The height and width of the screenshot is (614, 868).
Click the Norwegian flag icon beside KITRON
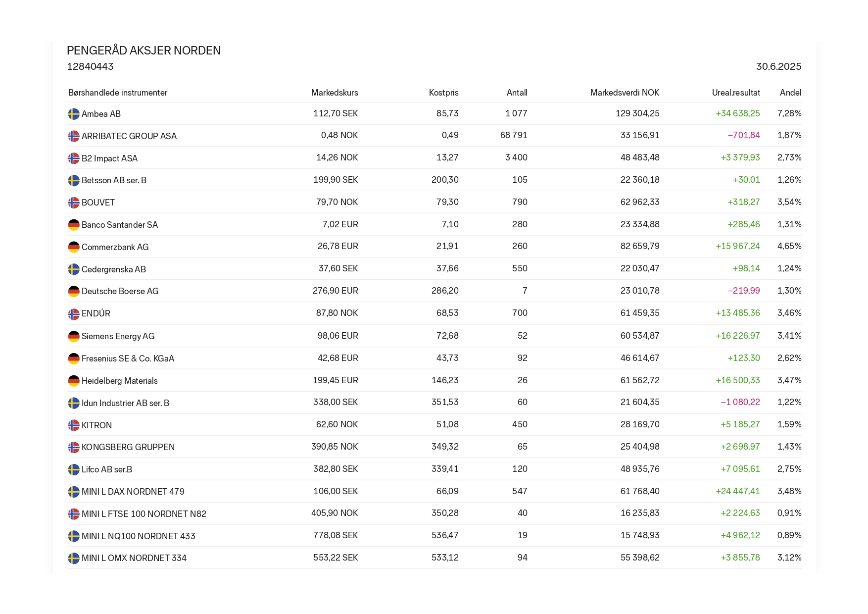pyautogui.click(x=74, y=425)
